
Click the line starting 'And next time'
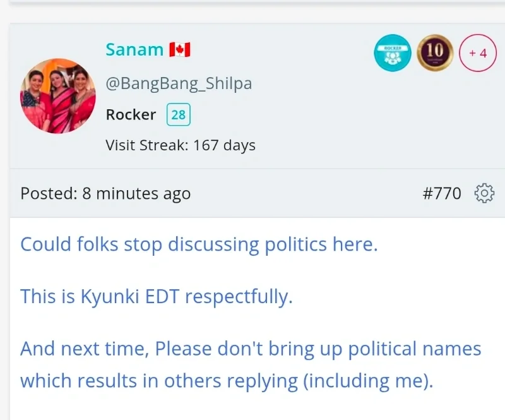coord(251,348)
